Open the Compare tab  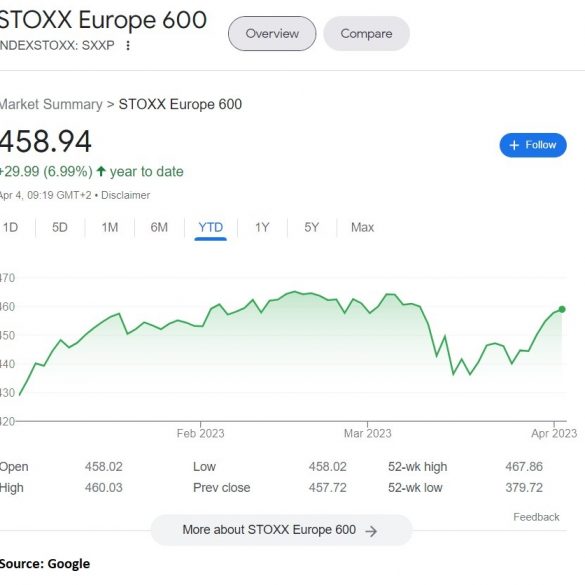[x=366, y=34]
